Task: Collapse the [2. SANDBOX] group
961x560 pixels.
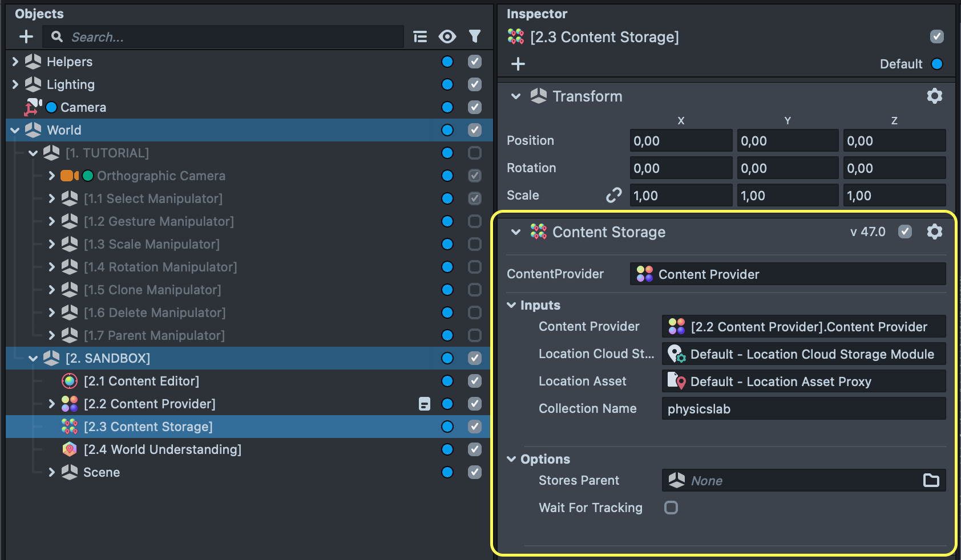Action: pos(33,358)
